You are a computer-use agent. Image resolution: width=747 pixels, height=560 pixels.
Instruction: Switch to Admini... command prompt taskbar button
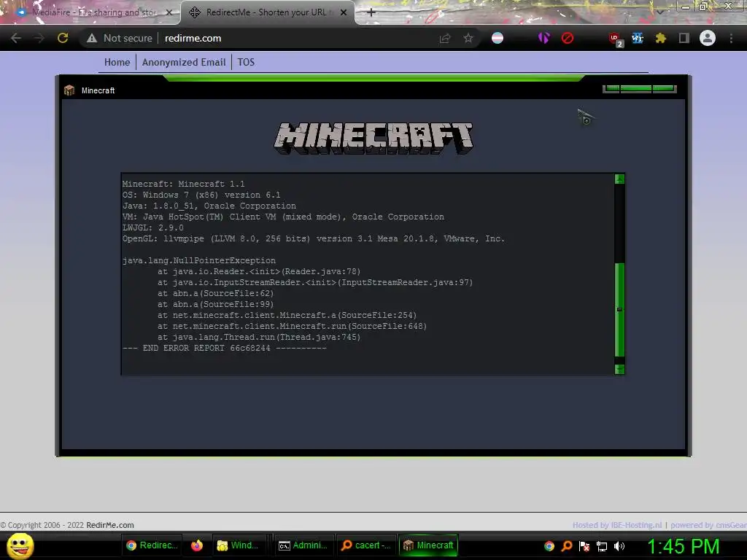tap(303, 545)
